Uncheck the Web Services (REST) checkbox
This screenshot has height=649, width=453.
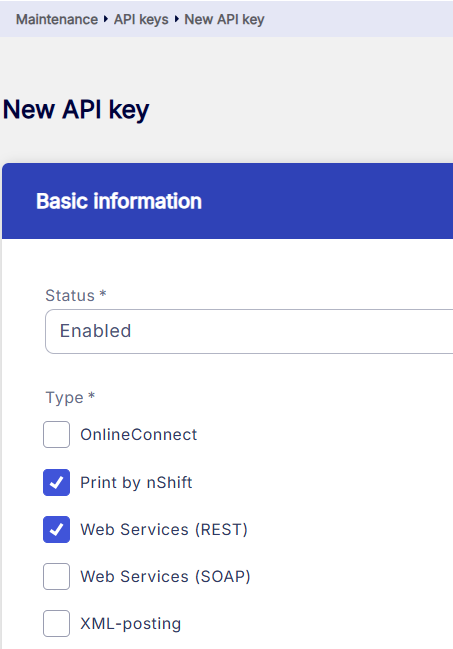tap(56, 529)
